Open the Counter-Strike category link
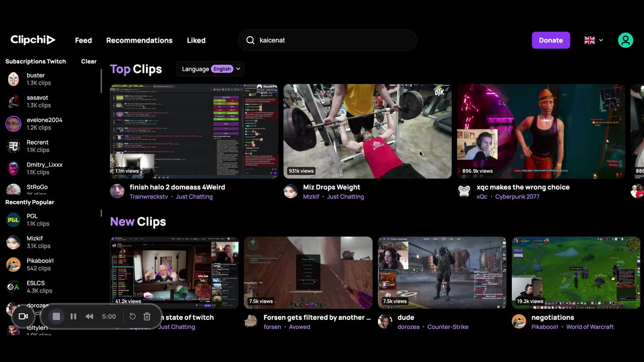The height and width of the screenshot is (362, 644). click(448, 327)
